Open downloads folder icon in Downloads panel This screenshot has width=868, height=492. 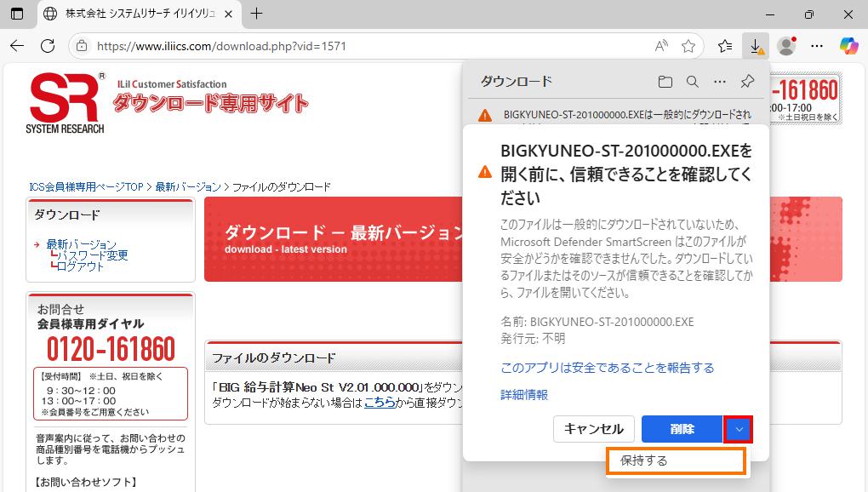(x=665, y=82)
